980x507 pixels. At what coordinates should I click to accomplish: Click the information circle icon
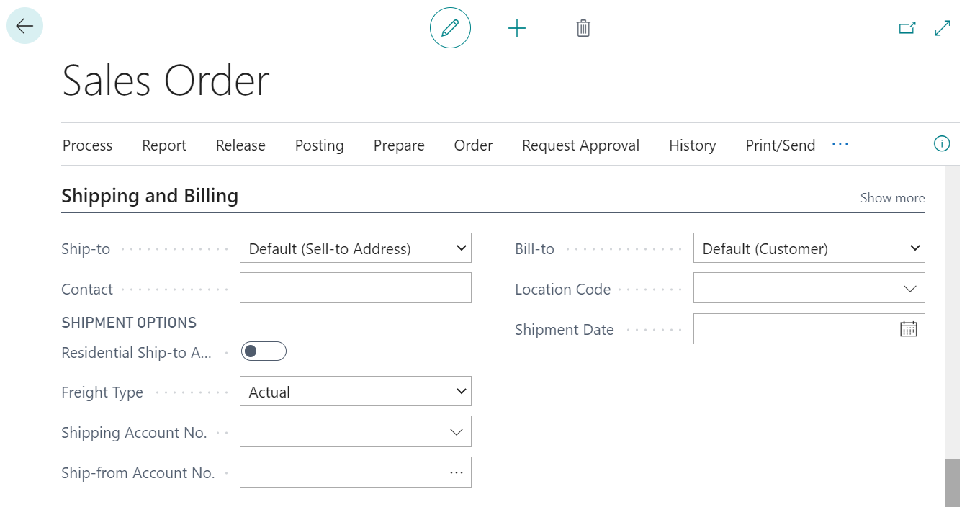pyautogui.click(x=941, y=144)
